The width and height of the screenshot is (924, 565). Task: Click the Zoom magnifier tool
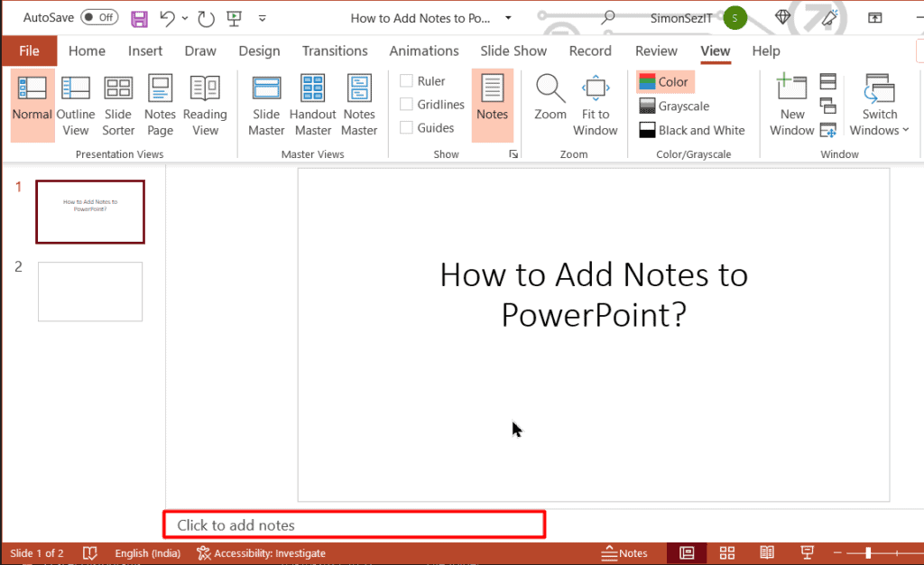pos(550,99)
